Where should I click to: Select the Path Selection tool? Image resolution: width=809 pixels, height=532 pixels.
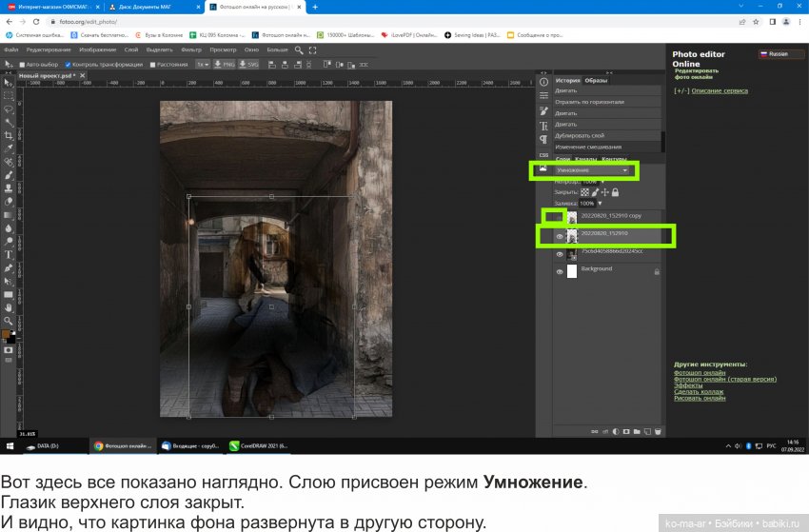[9, 282]
